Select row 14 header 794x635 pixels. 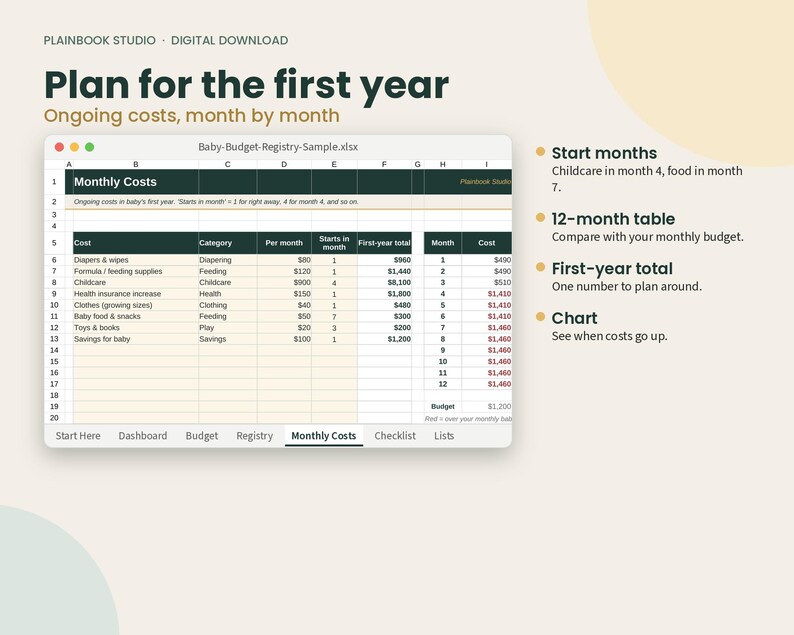(54, 350)
